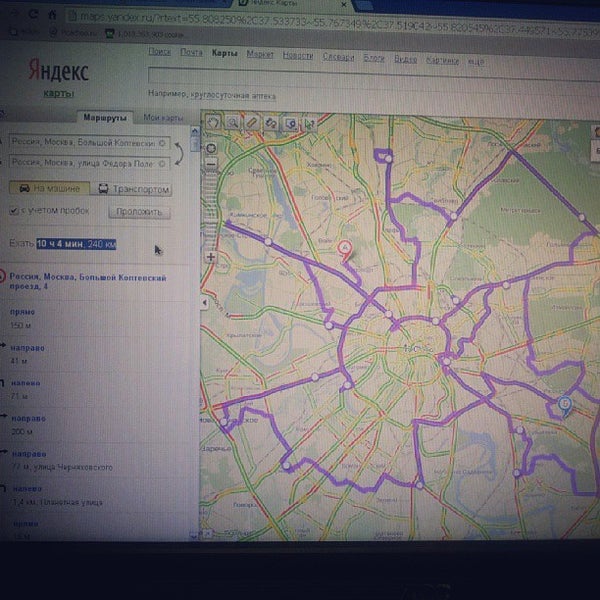Select the ruler distance tool
This screenshot has height=600, width=600.
click(251, 123)
